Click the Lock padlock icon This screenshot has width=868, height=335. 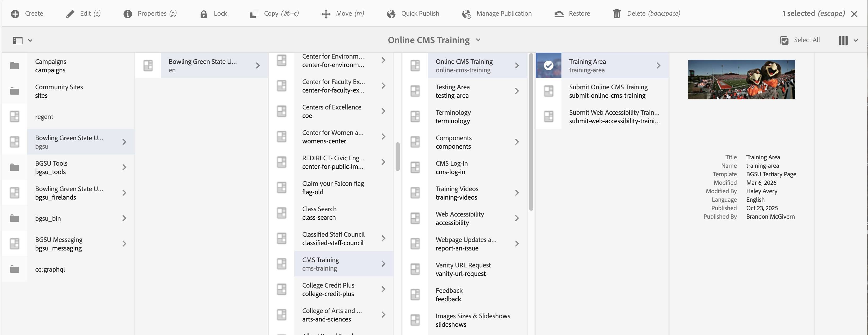(x=203, y=14)
